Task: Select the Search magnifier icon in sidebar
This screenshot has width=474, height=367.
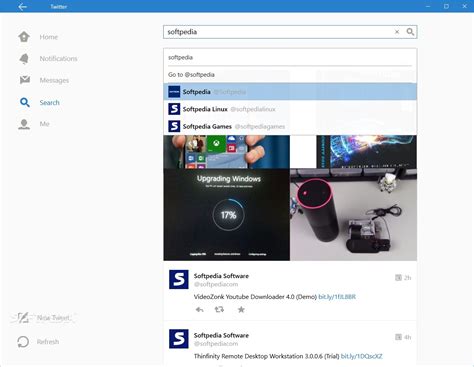Action: pos(25,102)
